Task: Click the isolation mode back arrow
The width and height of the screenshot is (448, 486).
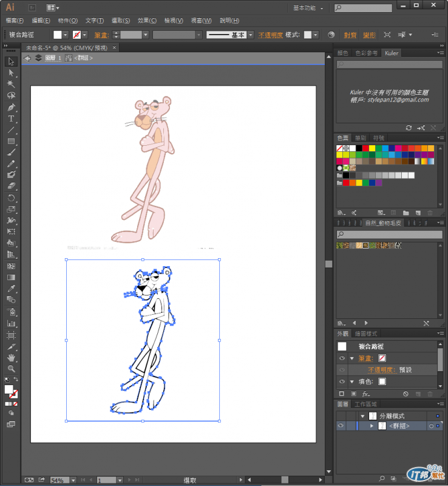Action: tap(27, 58)
